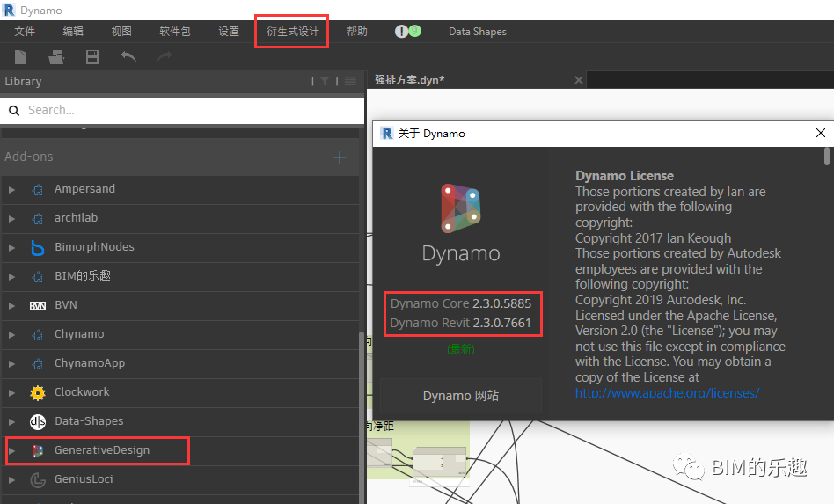This screenshot has height=504, width=834.
Task: Open the 衍生式设计 menu
Action: (293, 32)
